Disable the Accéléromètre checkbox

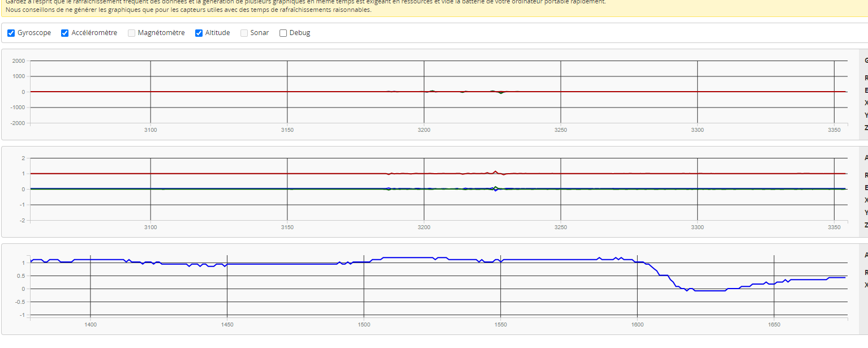click(65, 33)
